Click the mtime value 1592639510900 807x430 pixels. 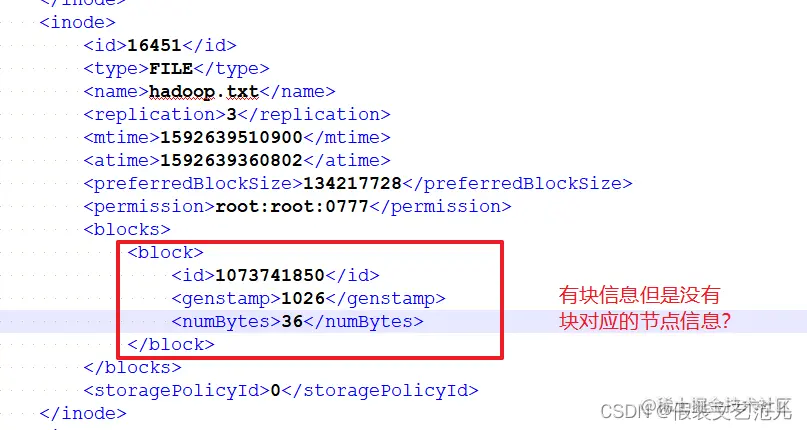click(x=231, y=137)
